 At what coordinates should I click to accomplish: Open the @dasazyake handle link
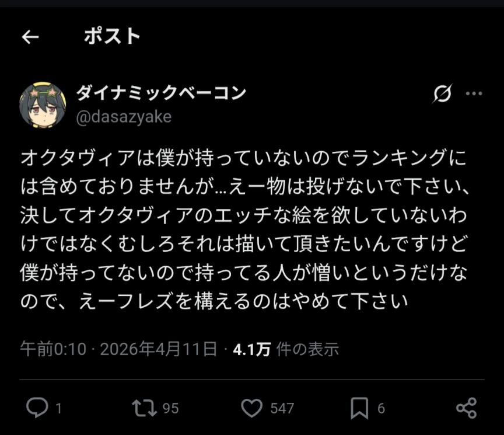click(x=124, y=117)
